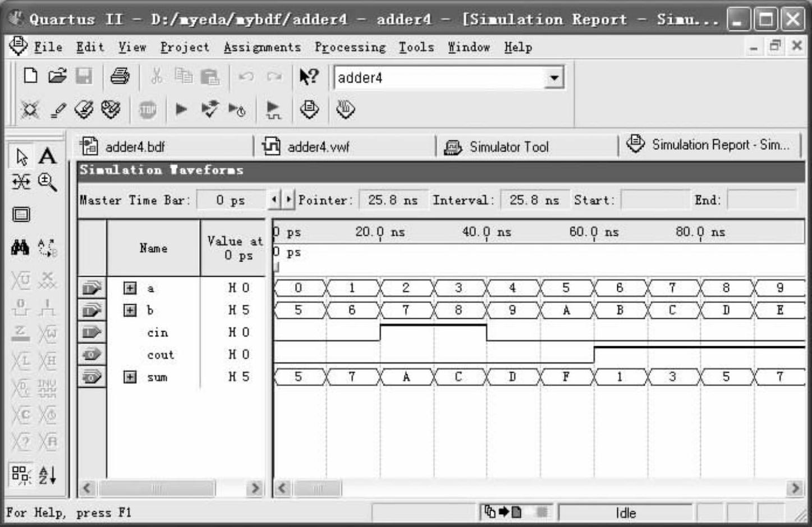Choose the Full Screen tool
Image resolution: width=812 pixels, height=527 pixels.
21,214
